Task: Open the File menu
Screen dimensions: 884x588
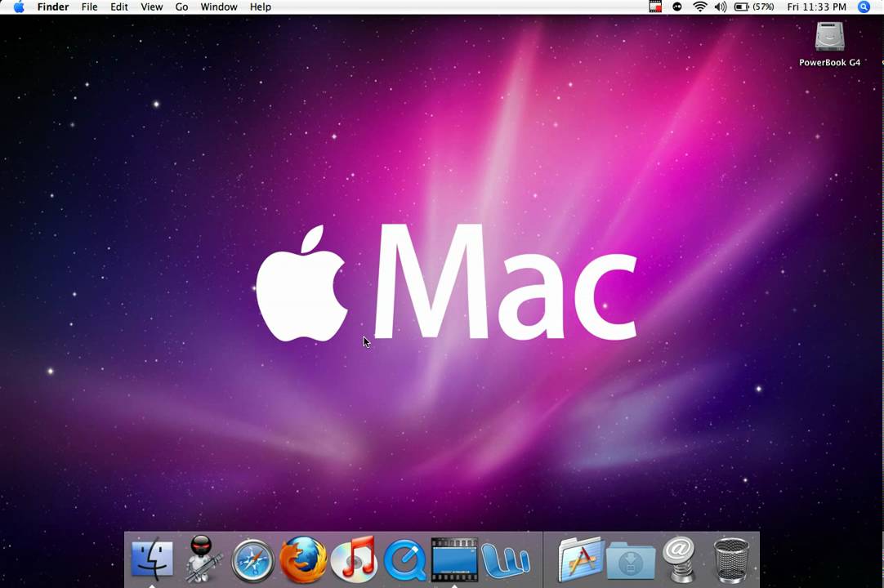Action: (89, 7)
